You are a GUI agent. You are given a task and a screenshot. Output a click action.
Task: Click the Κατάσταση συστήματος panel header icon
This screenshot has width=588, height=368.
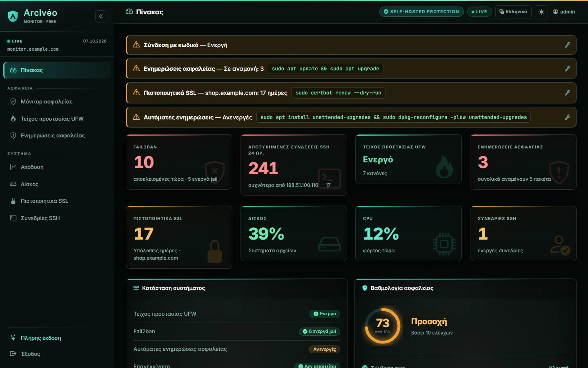(136, 288)
